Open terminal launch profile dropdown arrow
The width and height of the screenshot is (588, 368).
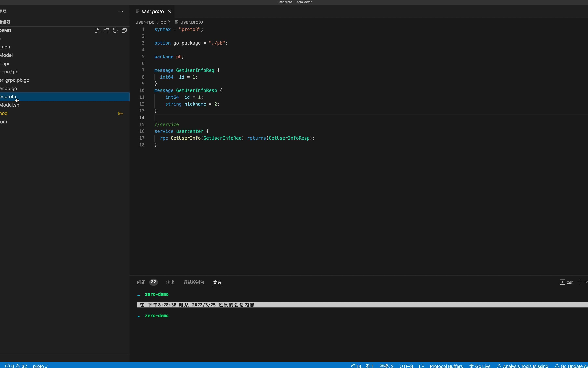coord(586,282)
